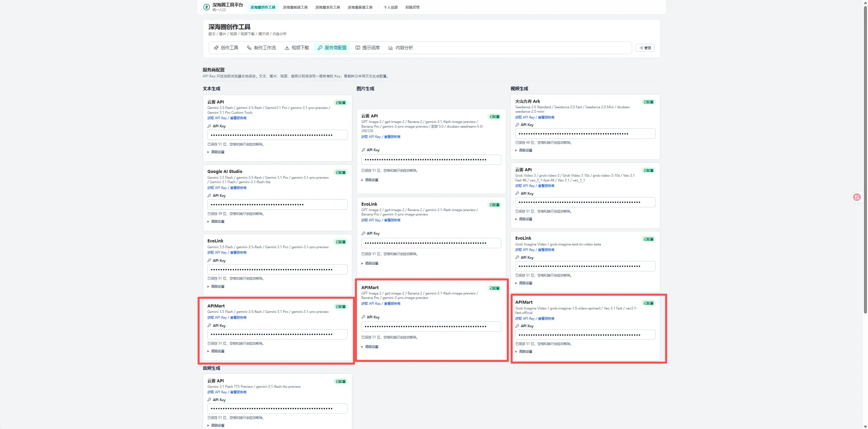The image size is (868, 429).
Task: Expand 高级设置 in 火山方舟 Ark card
Action: (524, 150)
